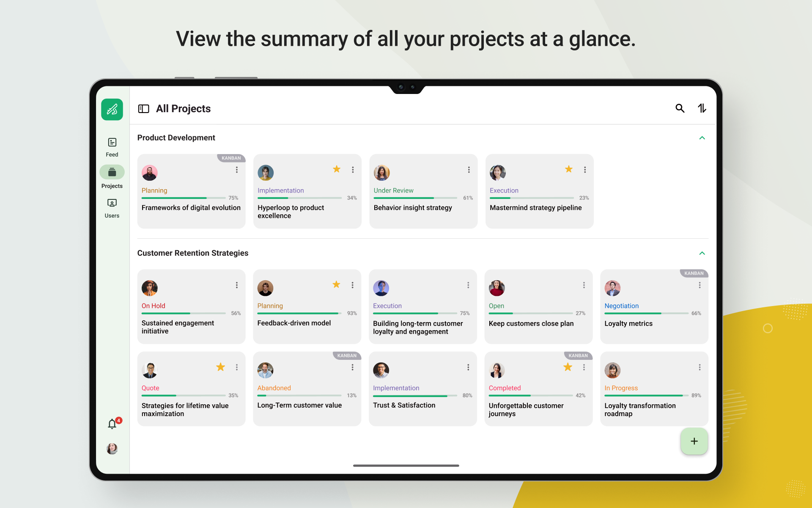
Task: Open Keep customers close plan project
Action: coord(538,306)
